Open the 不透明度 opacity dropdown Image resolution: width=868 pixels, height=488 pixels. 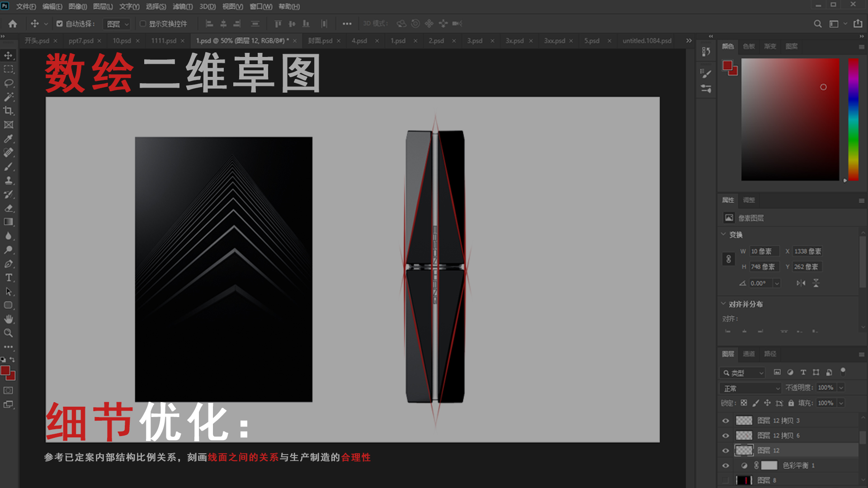click(842, 388)
